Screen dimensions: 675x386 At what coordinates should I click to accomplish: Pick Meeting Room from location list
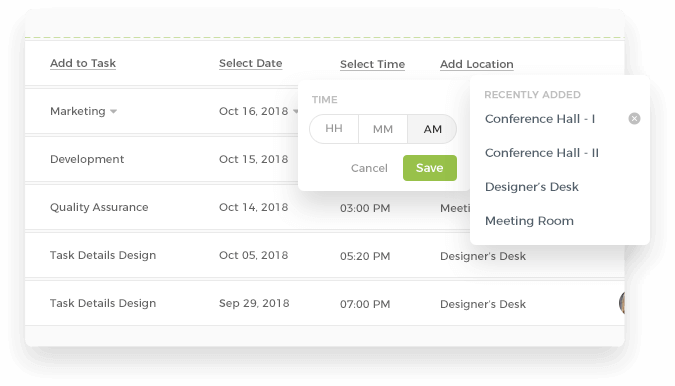529,221
